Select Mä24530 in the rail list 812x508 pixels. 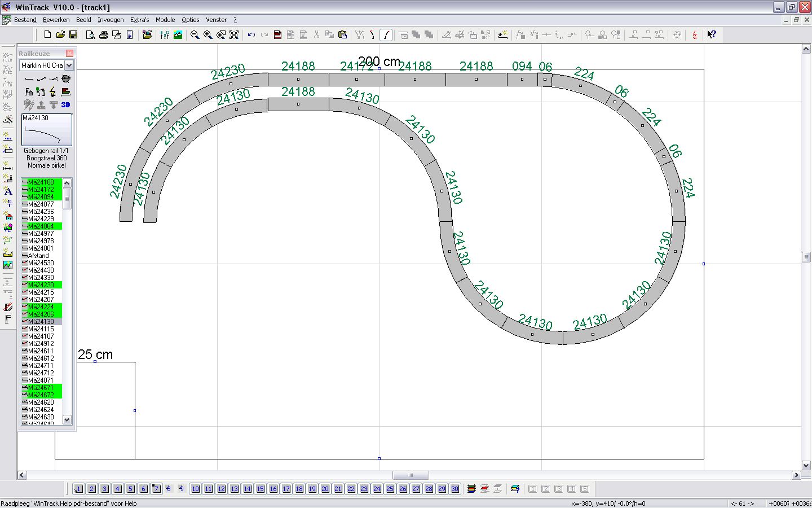coord(42,263)
